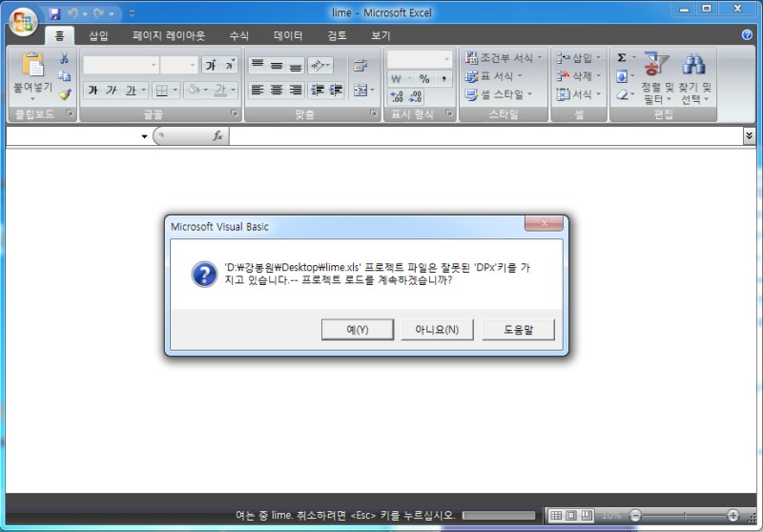This screenshot has height=532, width=763.
Task: Click the currency W accounting format icon
Action: click(396, 79)
